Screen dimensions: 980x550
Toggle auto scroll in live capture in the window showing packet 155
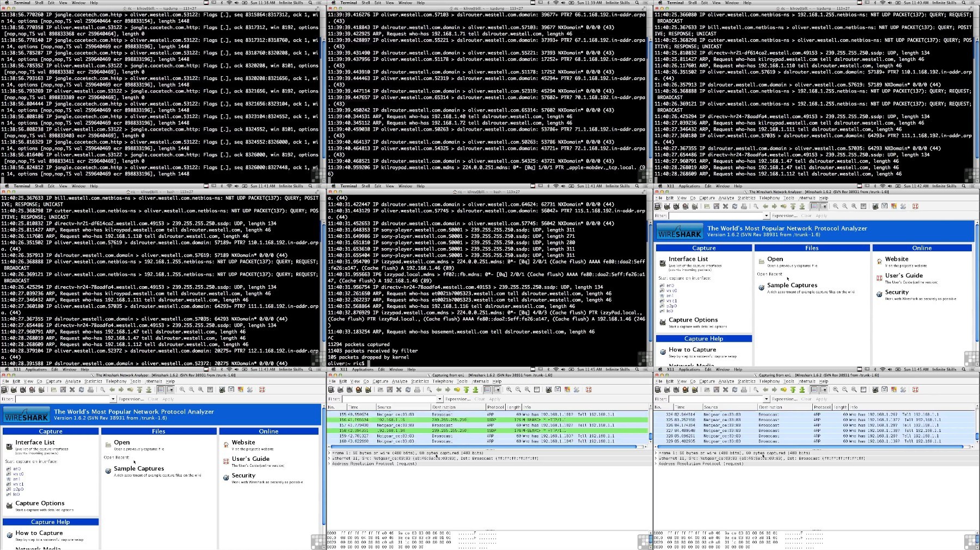click(497, 390)
